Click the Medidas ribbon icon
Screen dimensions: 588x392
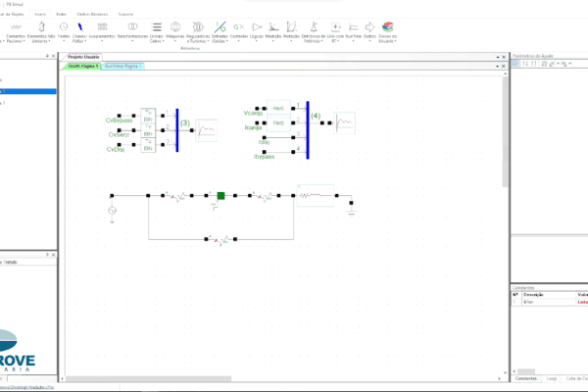pyautogui.click(x=275, y=28)
